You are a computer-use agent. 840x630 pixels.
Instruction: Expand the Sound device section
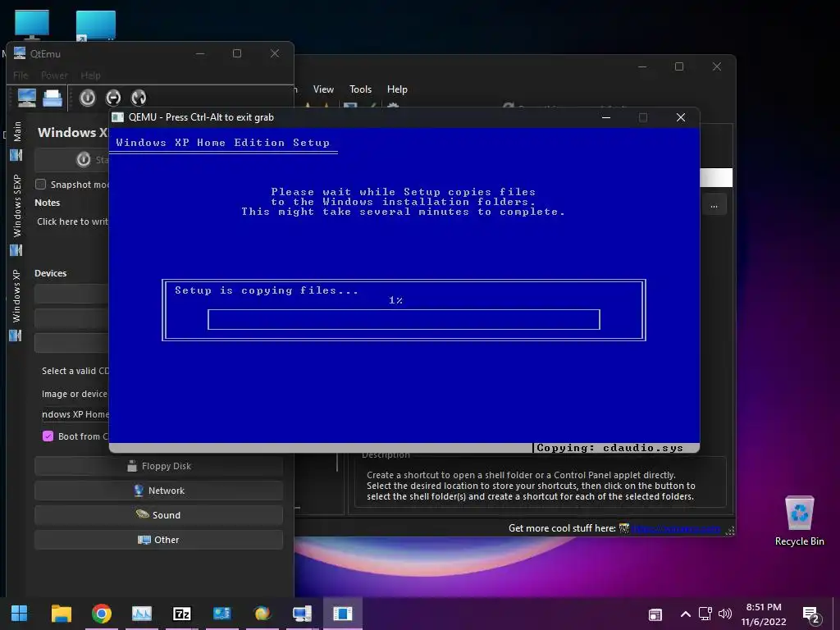[158, 515]
